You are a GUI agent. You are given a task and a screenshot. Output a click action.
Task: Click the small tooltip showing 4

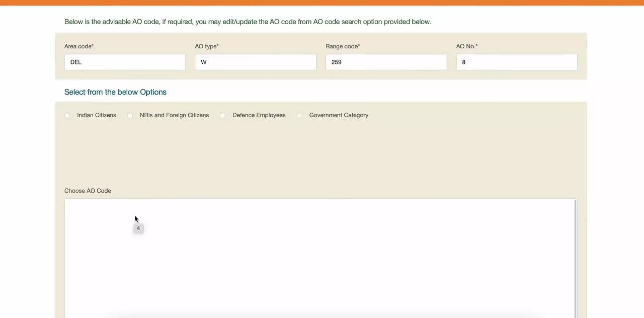click(x=138, y=228)
